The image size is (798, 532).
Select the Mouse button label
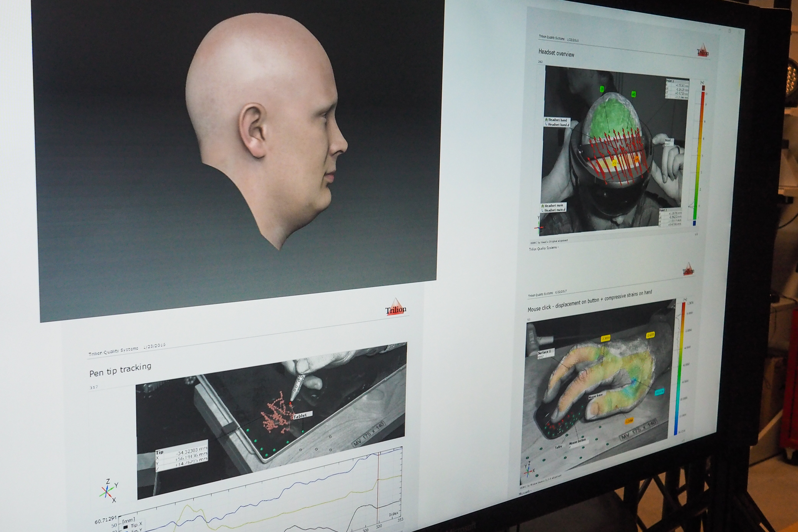point(578,441)
